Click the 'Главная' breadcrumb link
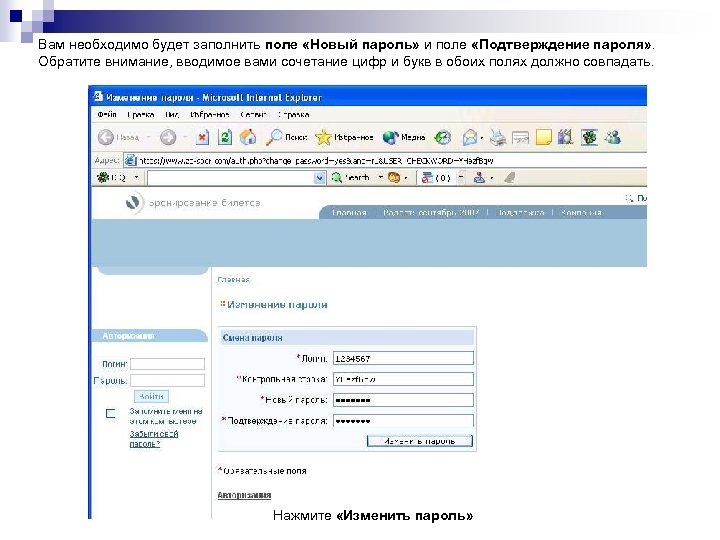Screen dimensions: 720x540 tap(233, 279)
